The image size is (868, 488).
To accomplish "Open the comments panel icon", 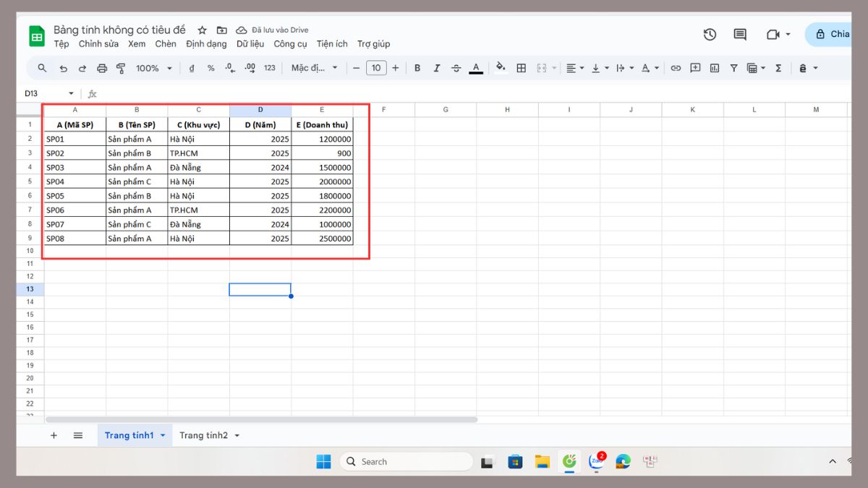I will tap(740, 35).
